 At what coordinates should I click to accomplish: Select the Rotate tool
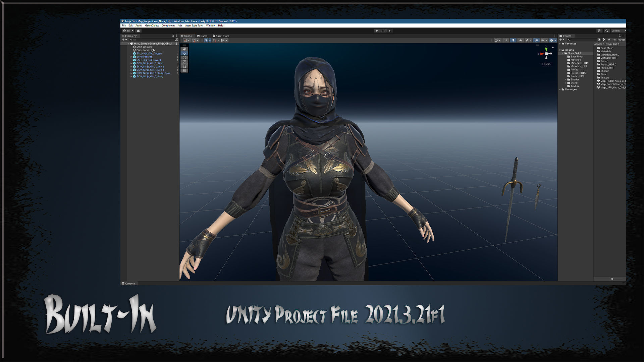tap(184, 58)
